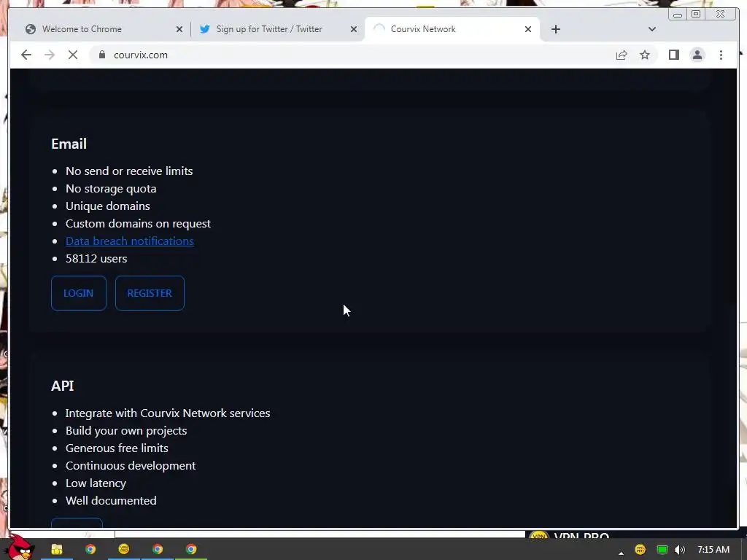Close the Twitter sign up tab
This screenshot has width=747, height=560.
tap(354, 29)
